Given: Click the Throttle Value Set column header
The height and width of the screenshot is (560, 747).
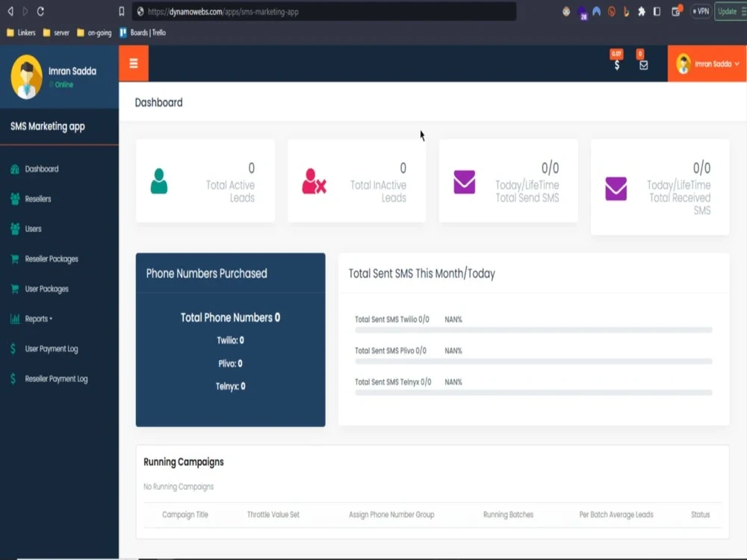Looking at the screenshot, I should 273,514.
